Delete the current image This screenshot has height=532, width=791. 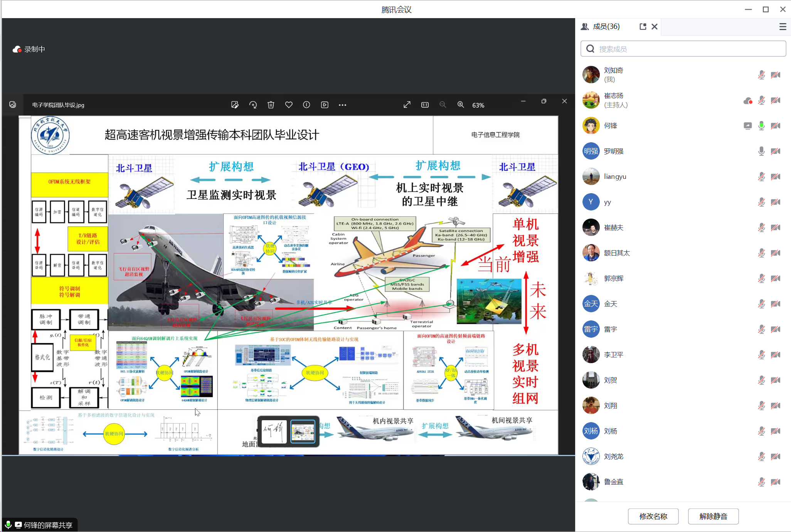pos(271,104)
